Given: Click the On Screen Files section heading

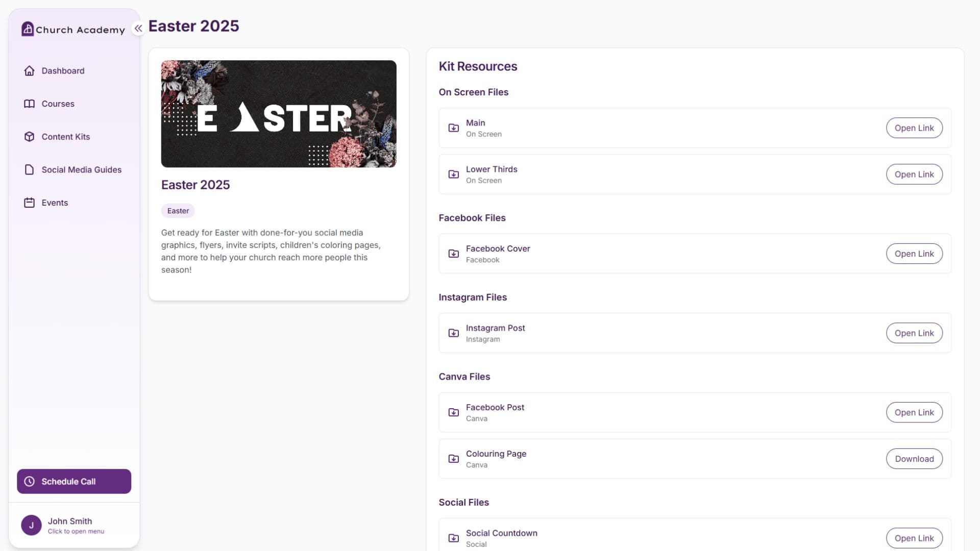Looking at the screenshot, I should tap(473, 92).
